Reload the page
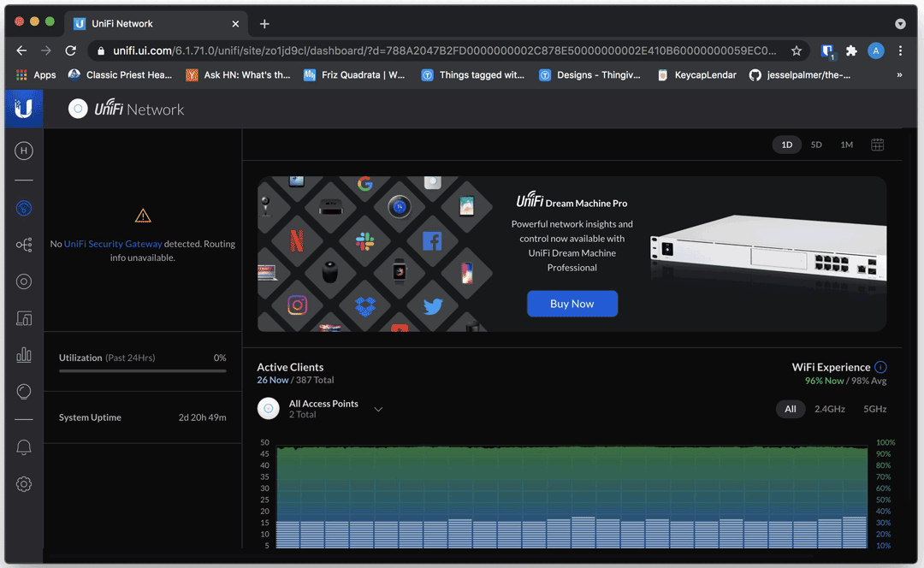 click(x=71, y=50)
